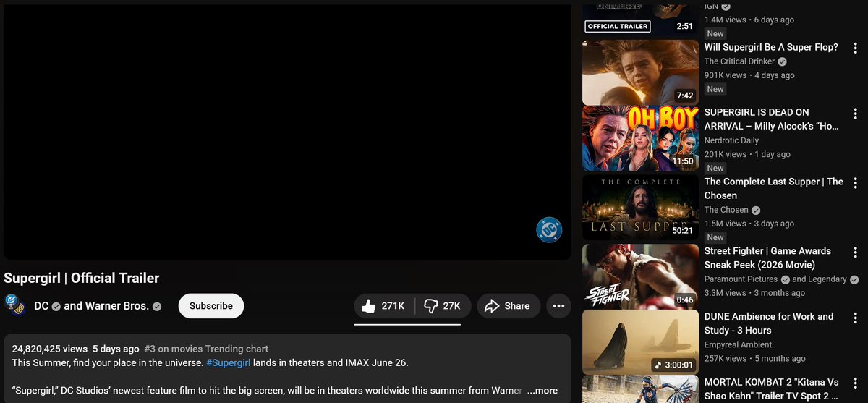Open title Street Fighter Game Awards Sneak Peek
868x403 pixels.
pyautogui.click(x=768, y=258)
